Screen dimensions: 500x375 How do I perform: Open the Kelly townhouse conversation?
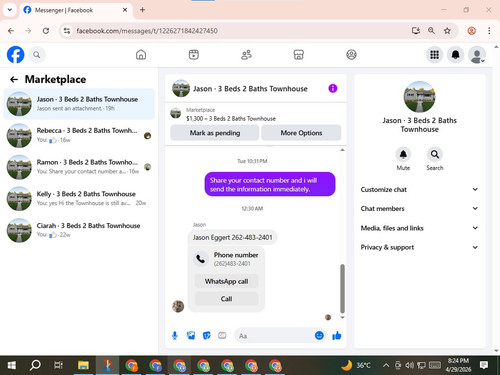pos(79,199)
